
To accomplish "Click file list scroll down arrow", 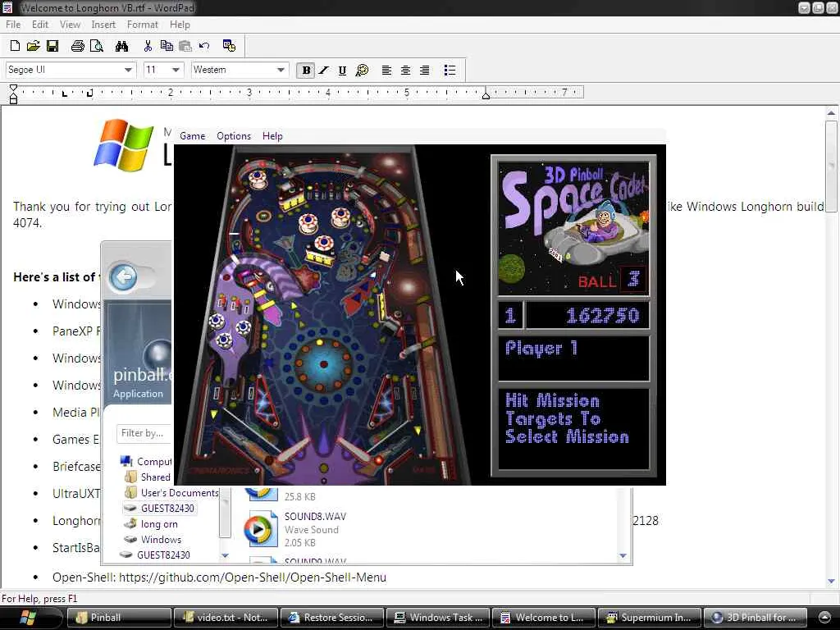I will coord(623,555).
